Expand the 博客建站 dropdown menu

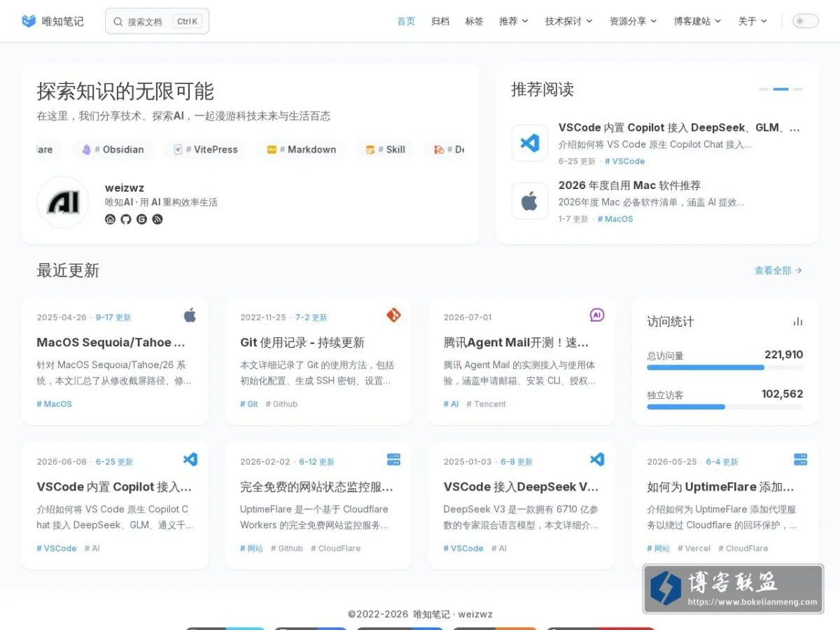698,21
